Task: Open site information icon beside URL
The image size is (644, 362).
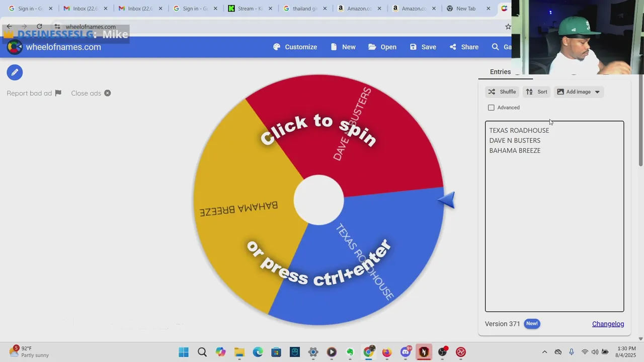Action: [57, 27]
